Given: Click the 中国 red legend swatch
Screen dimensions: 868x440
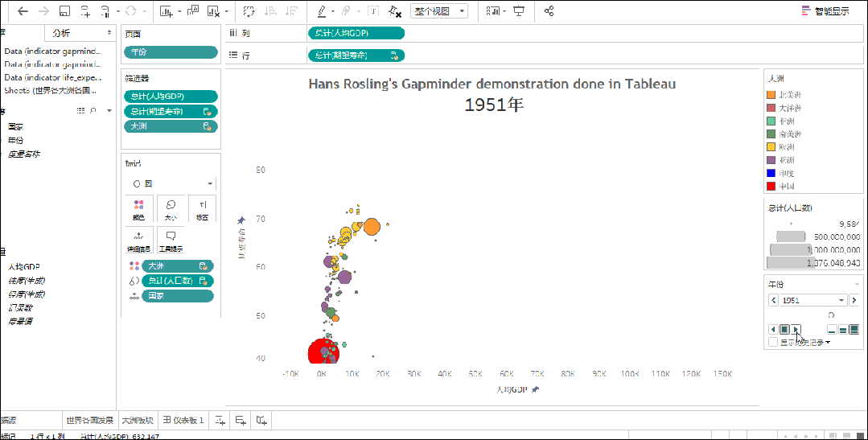Looking at the screenshot, I should (x=771, y=186).
